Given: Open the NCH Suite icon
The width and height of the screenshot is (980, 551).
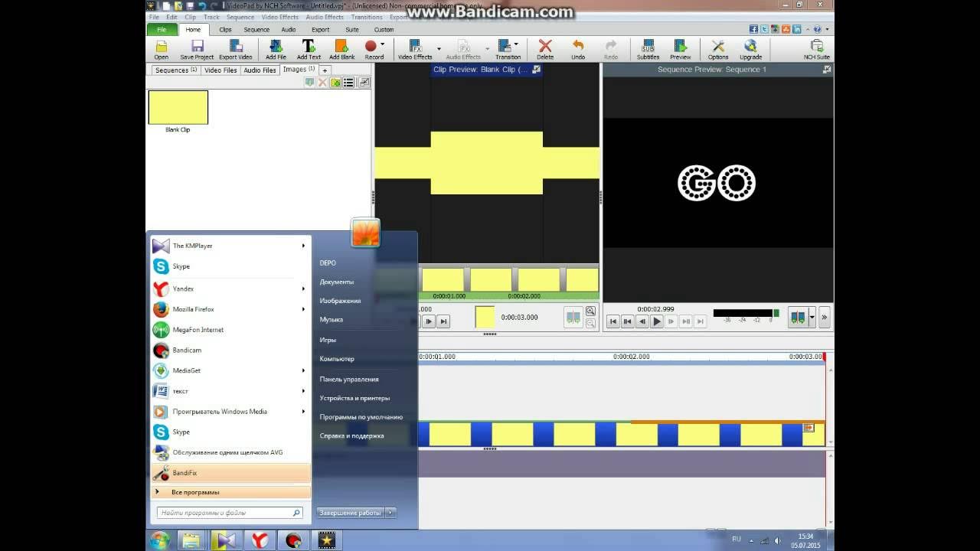Looking at the screenshot, I should tap(816, 50).
